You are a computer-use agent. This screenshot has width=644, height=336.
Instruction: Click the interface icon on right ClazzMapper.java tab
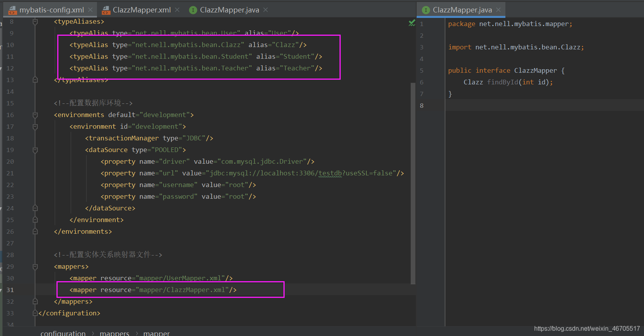tap(426, 10)
